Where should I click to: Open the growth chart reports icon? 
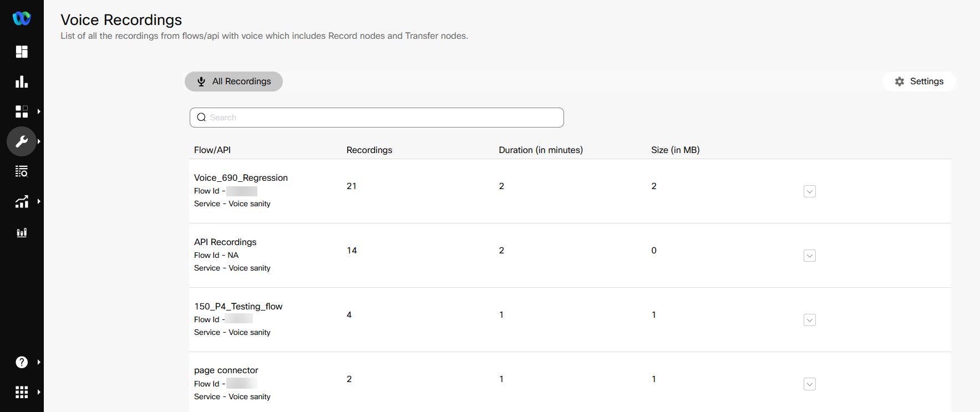pyautogui.click(x=22, y=201)
